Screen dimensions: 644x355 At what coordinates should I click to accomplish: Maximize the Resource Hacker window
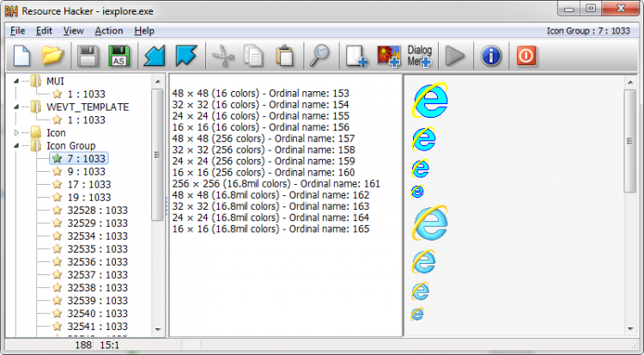[x=591, y=9]
